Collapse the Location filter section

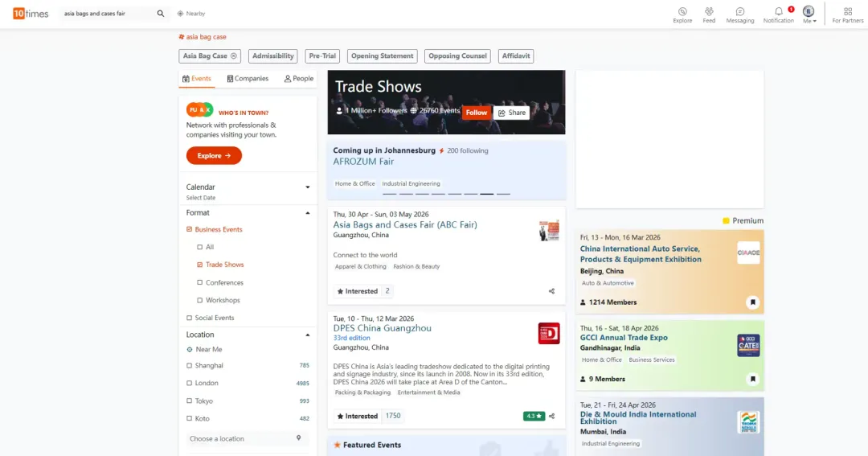[x=308, y=335]
